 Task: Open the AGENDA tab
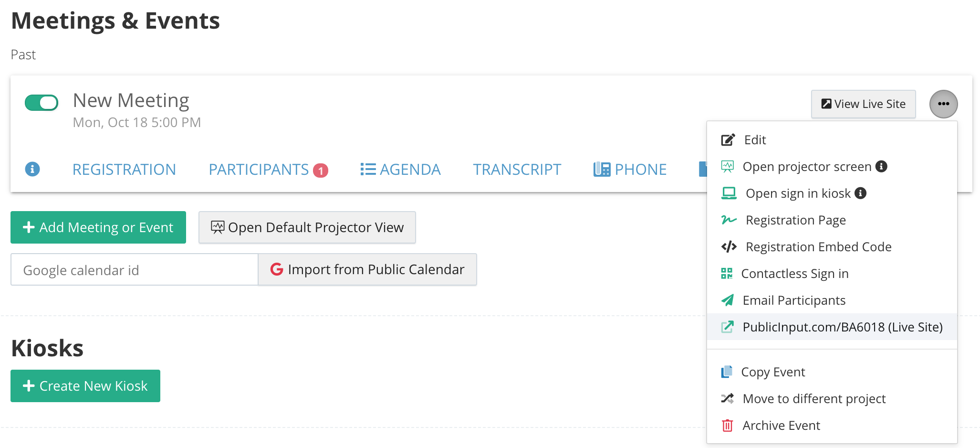[x=400, y=170]
